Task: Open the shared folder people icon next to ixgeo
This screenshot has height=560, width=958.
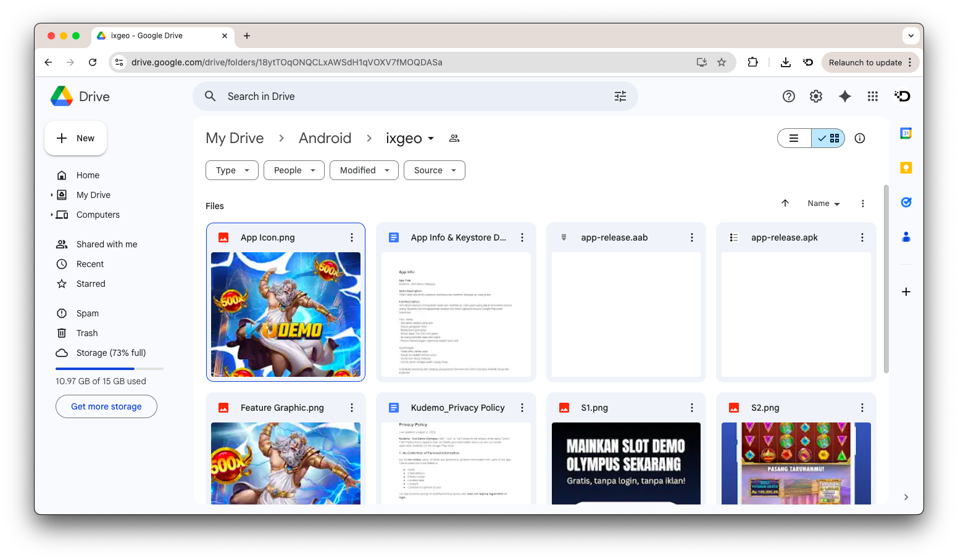Action: click(454, 138)
